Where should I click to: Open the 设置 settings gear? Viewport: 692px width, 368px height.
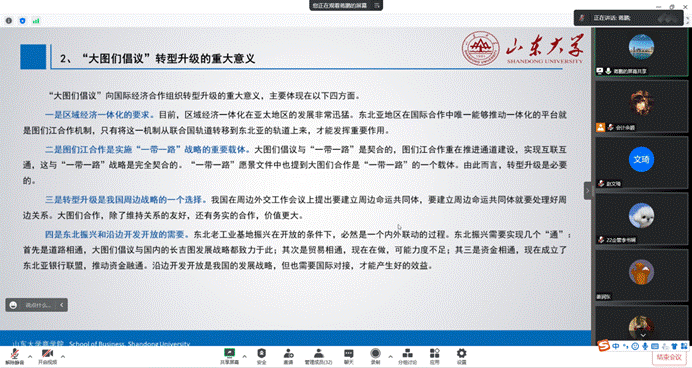coord(461,357)
